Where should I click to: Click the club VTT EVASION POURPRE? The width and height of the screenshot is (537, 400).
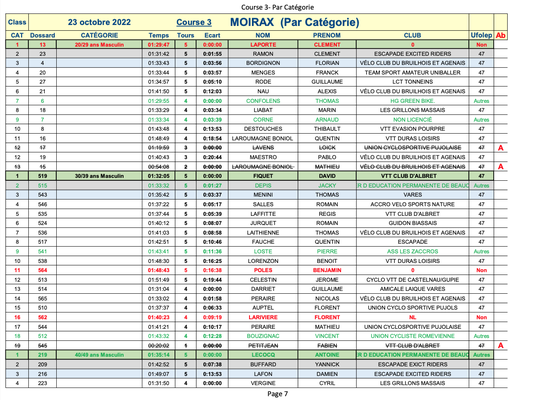pyautogui.click(x=412, y=129)
